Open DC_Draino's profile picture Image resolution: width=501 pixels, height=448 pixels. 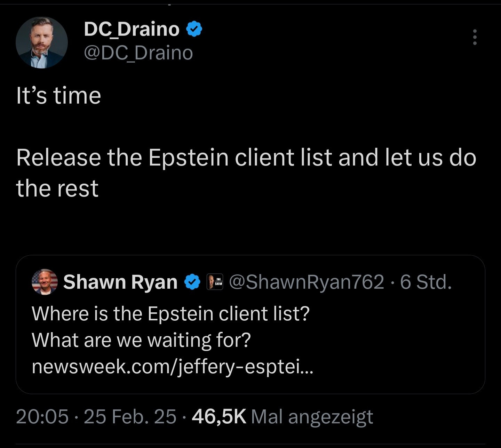(x=41, y=42)
